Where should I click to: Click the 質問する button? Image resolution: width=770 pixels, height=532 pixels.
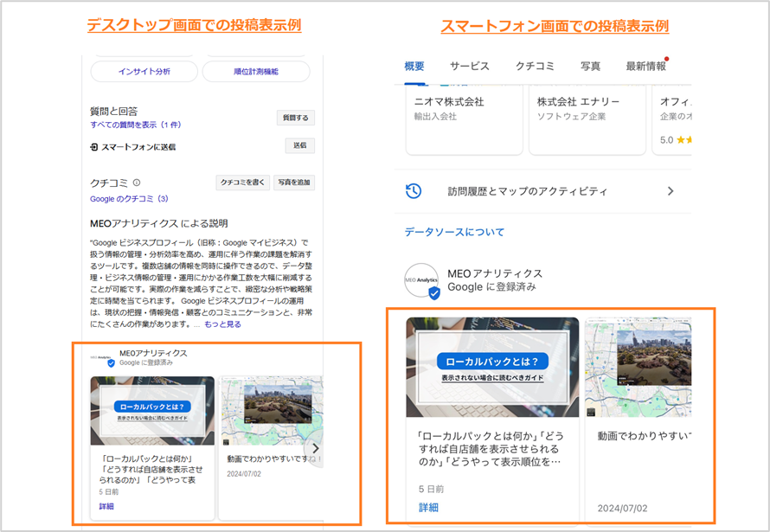click(296, 118)
